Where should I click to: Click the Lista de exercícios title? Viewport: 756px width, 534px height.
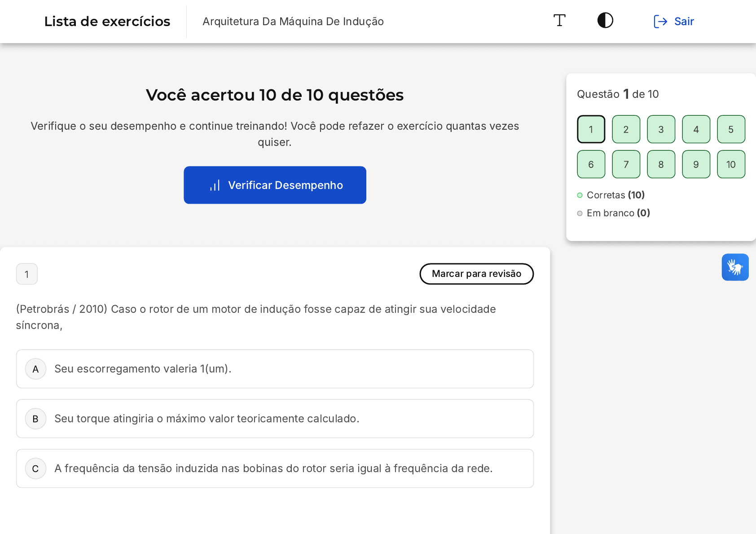pyautogui.click(x=107, y=22)
